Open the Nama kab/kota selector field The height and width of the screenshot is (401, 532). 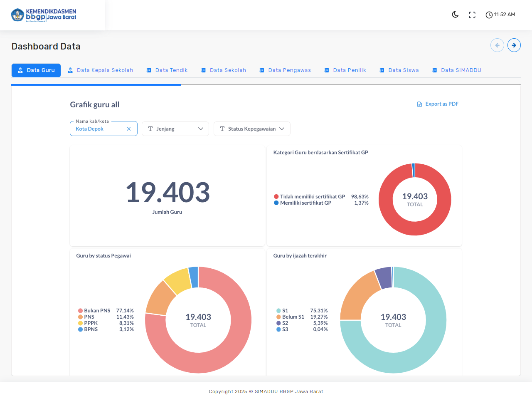pos(99,129)
